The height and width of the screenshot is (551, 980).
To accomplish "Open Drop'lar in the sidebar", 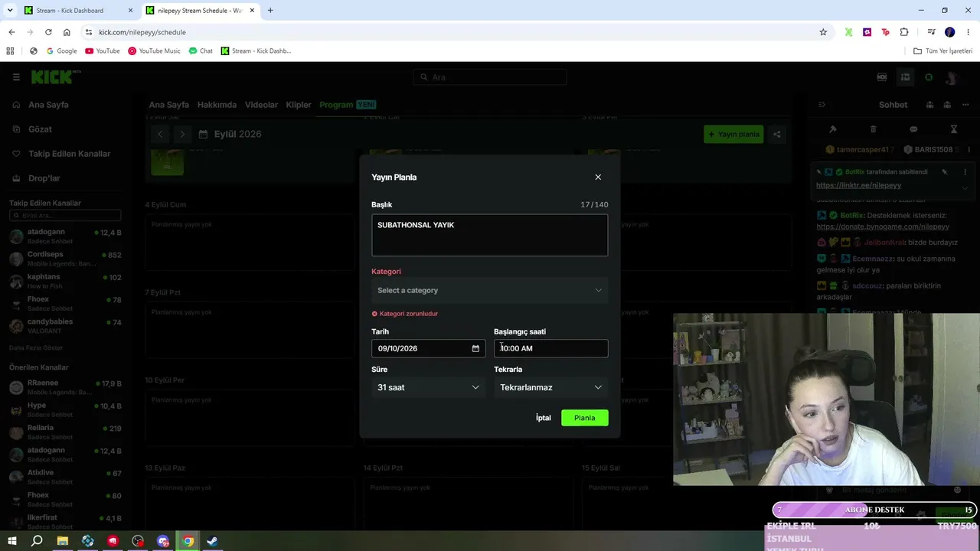I will [44, 178].
